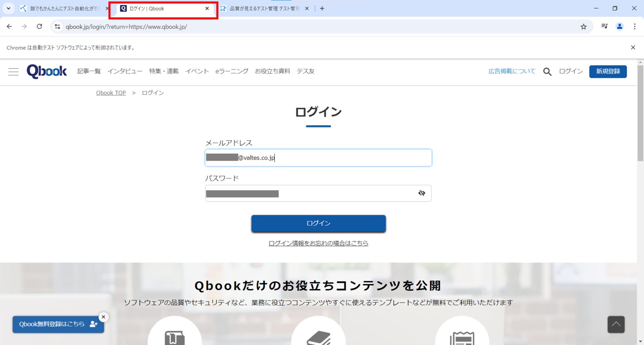The image size is (644, 345).
Task: Expand the tab search dropdown arrow
Action: pyautogui.click(x=8, y=8)
